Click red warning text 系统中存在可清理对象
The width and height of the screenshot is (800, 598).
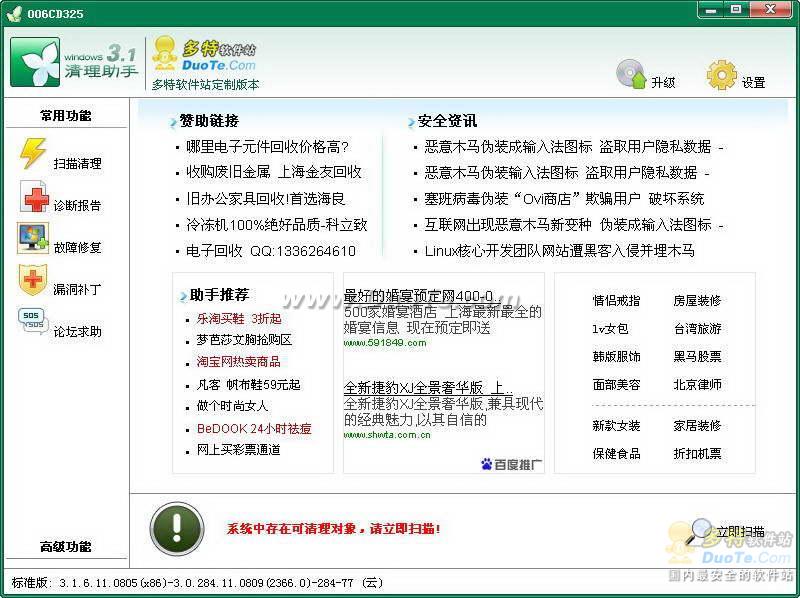click(x=334, y=529)
